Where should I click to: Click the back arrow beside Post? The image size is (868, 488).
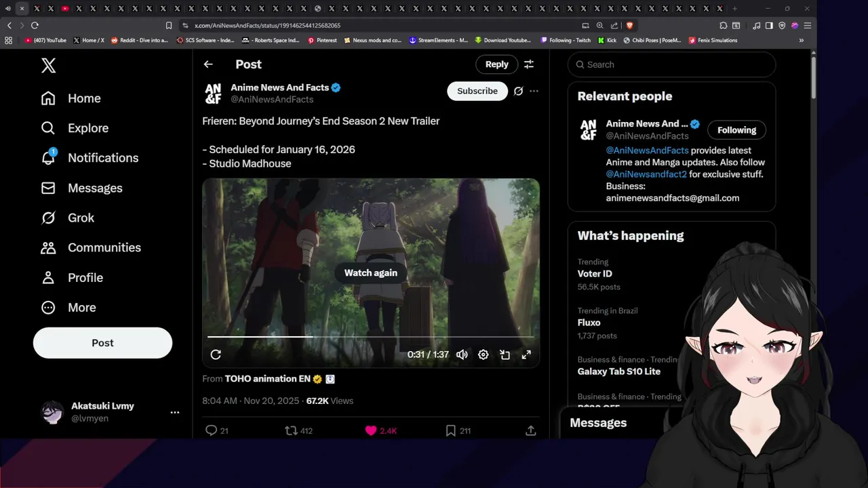[x=208, y=64]
